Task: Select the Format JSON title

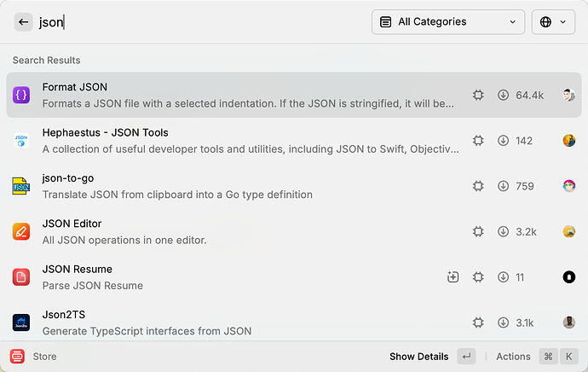Action: tap(75, 87)
